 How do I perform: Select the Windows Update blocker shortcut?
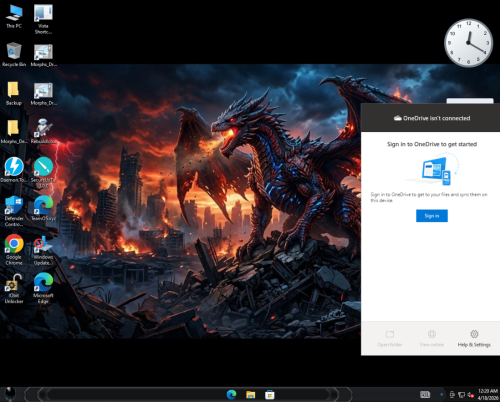(x=43, y=250)
